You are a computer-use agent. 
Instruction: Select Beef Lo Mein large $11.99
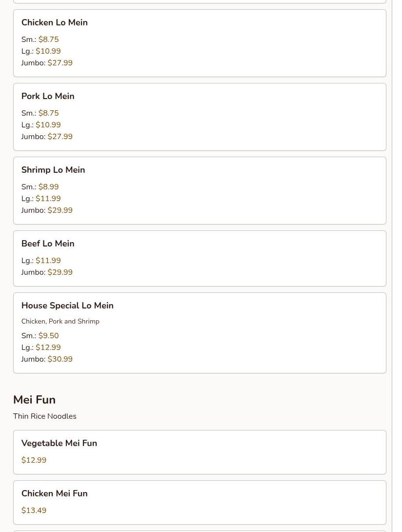tap(48, 261)
